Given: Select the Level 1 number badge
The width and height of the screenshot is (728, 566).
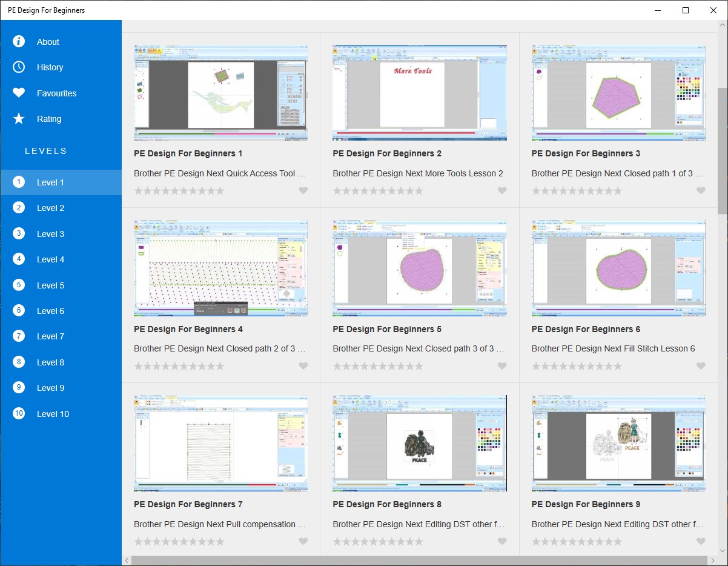Looking at the screenshot, I should pyautogui.click(x=19, y=182).
